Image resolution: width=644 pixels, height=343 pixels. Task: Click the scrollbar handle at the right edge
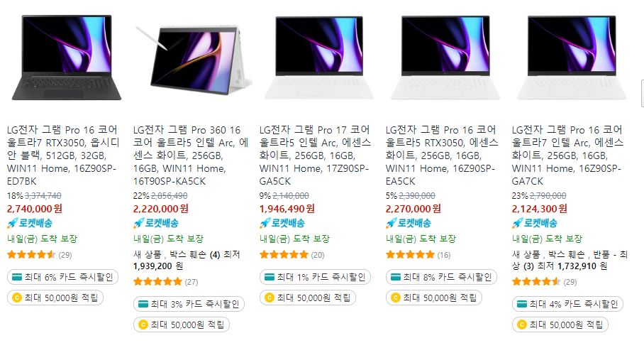(643, 94)
